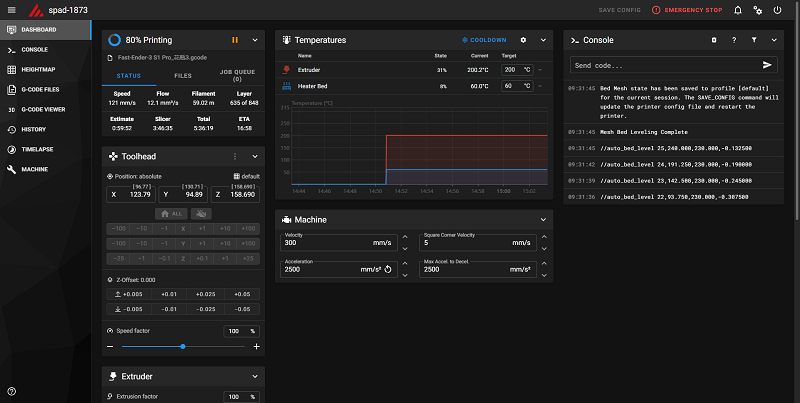Click the COOLDOWN button
This screenshot has height=403, width=800.
click(x=484, y=40)
